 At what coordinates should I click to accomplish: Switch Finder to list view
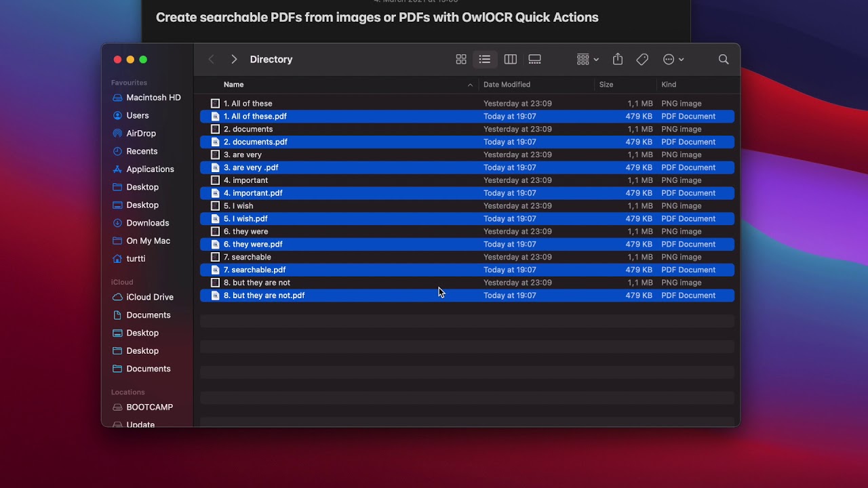pyautogui.click(x=484, y=60)
